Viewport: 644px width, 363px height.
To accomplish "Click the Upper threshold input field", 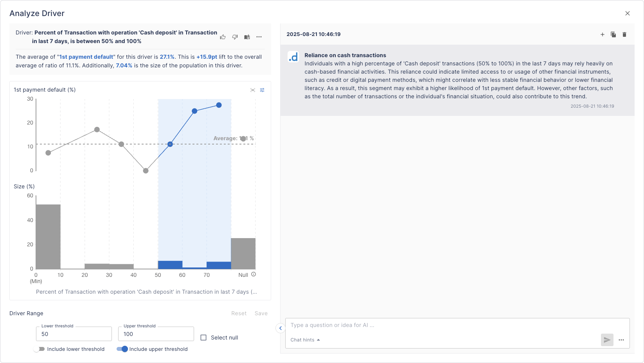I will point(156,334).
